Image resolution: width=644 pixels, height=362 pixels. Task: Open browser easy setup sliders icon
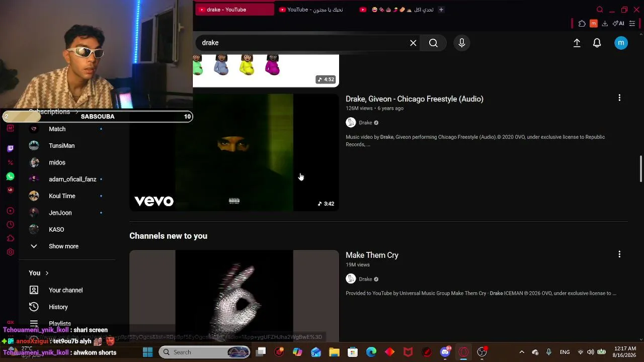632,23
